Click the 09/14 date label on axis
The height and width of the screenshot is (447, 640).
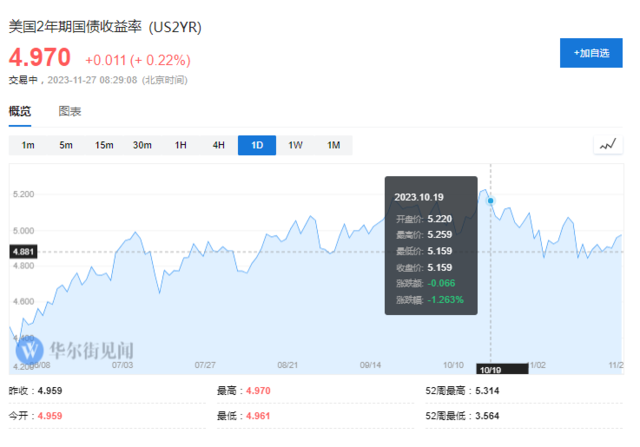(x=370, y=365)
